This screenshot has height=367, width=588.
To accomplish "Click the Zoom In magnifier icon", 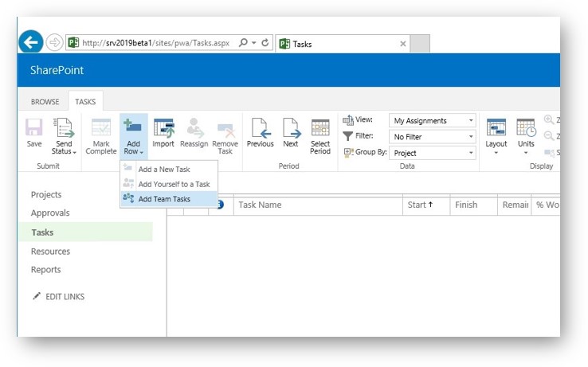I will (x=549, y=120).
